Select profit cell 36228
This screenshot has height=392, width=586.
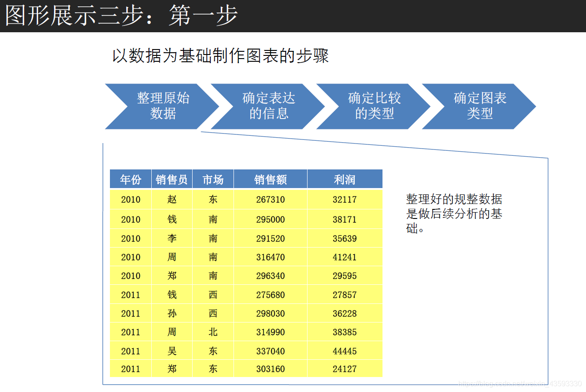coord(345,313)
